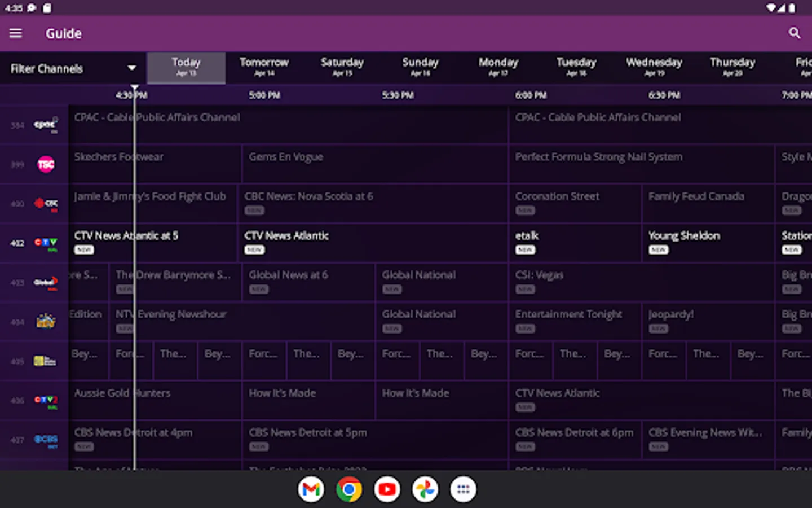The width and height of the screenshot is (812, 508).
Task: Select the channel 405 logo
Action: tap(45, 361)
